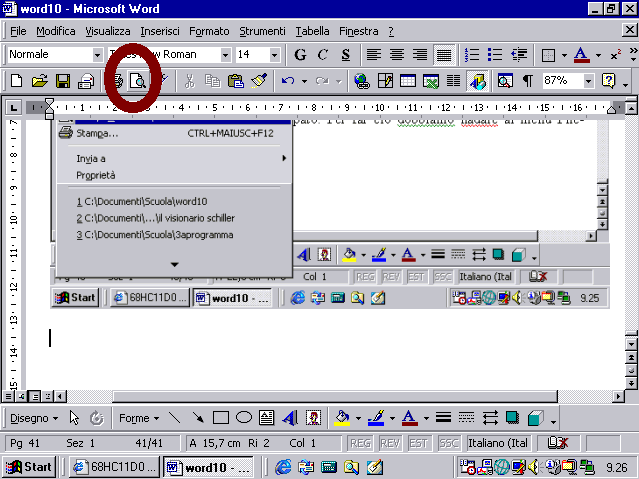The image size is (639, 479).
Task: Choose the Oval shape tool
Action: [243, 417]
